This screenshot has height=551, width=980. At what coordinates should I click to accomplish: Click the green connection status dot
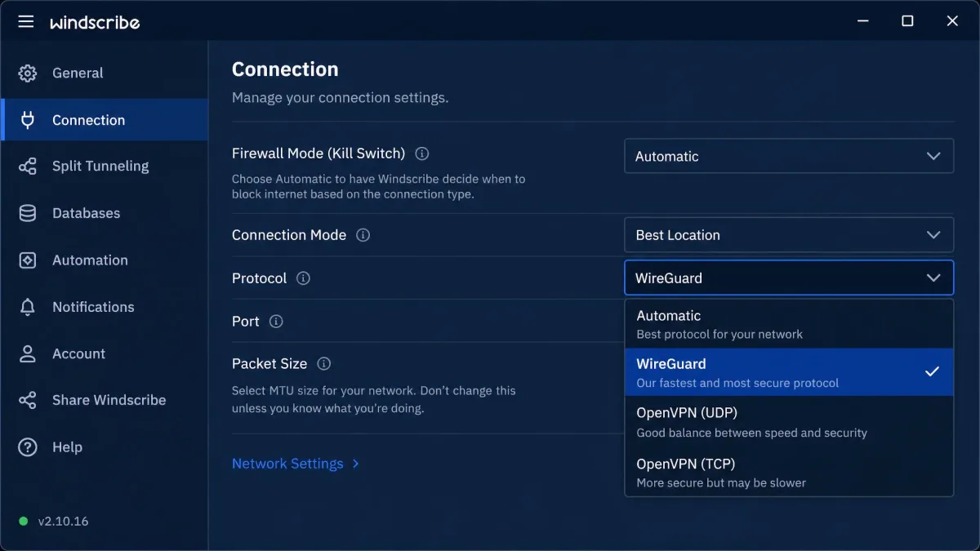click(x=24, y=522)
